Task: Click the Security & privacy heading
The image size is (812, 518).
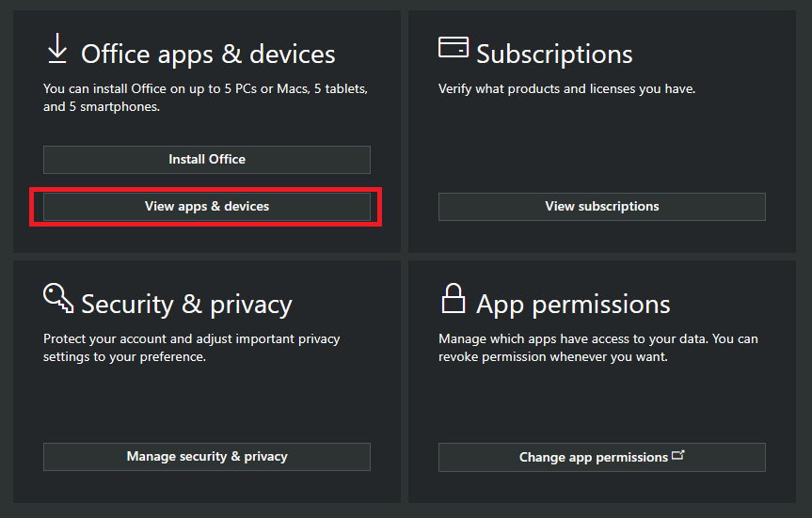Action: pos(186,305)
